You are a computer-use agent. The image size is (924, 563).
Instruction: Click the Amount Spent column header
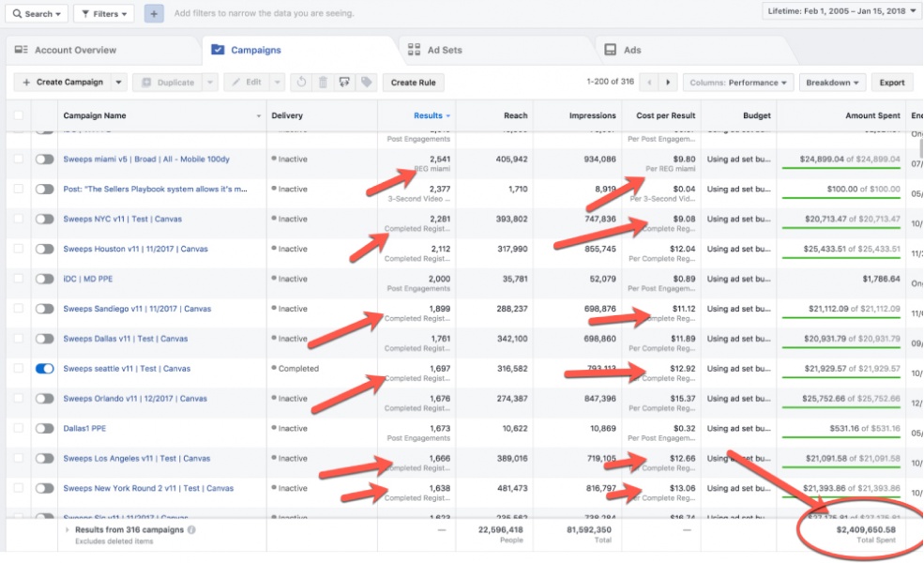pyautogui.click(x=872, y=115)
